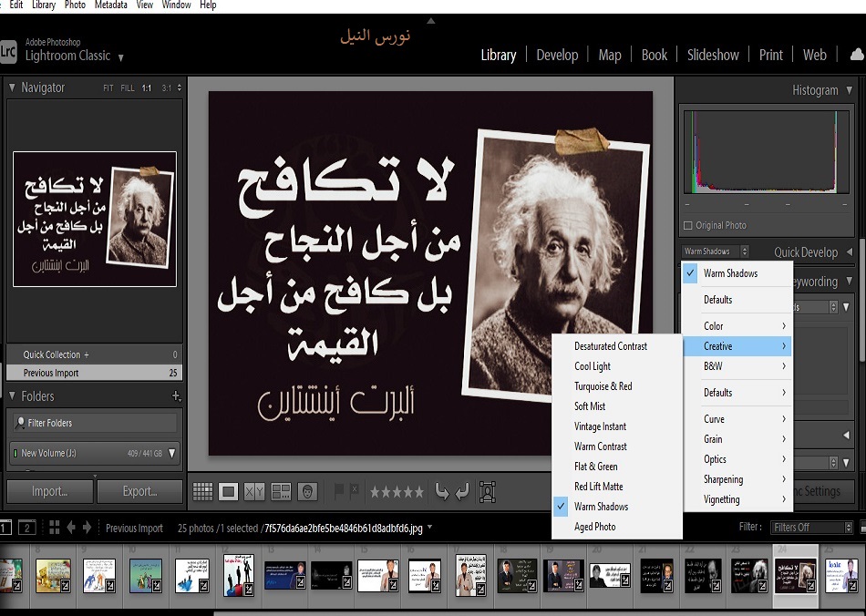Set Navigator zoom to FIT
The image size is (866, 616).
click(108, 87)
